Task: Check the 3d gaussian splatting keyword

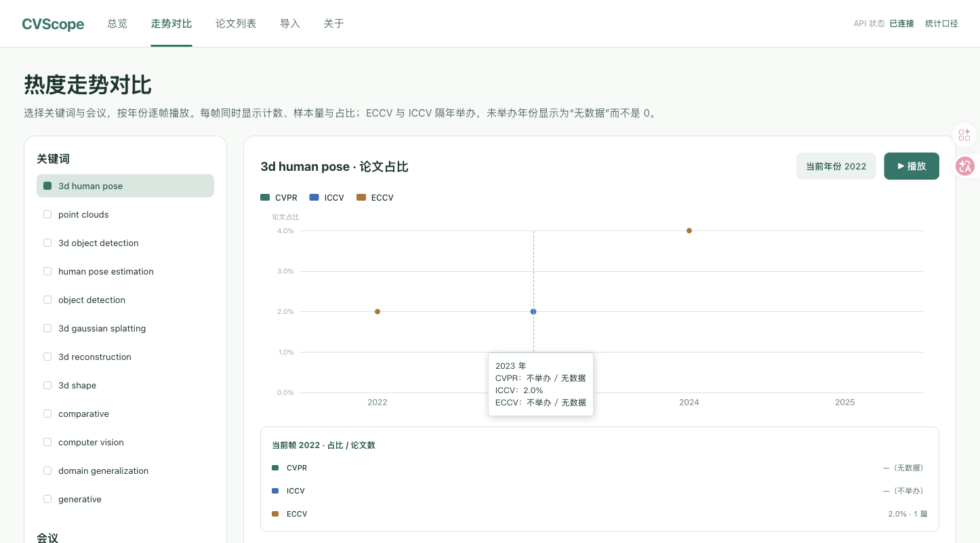Action: (47, 328)
